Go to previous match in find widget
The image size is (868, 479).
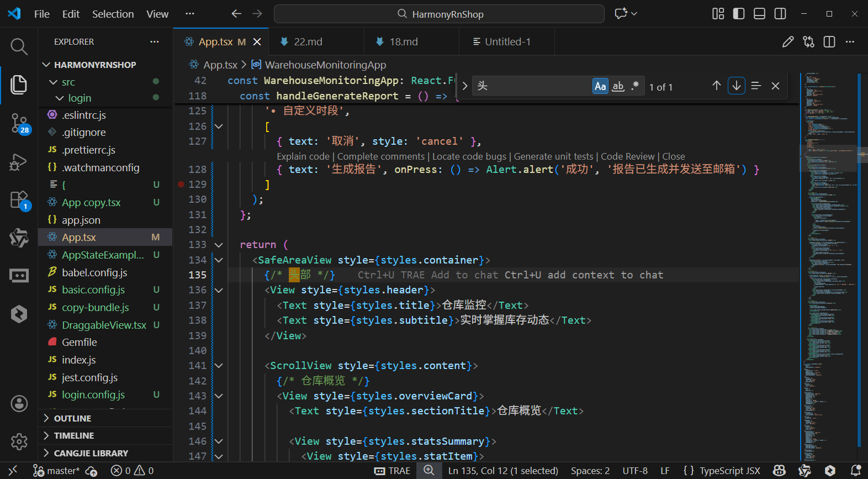717,86
